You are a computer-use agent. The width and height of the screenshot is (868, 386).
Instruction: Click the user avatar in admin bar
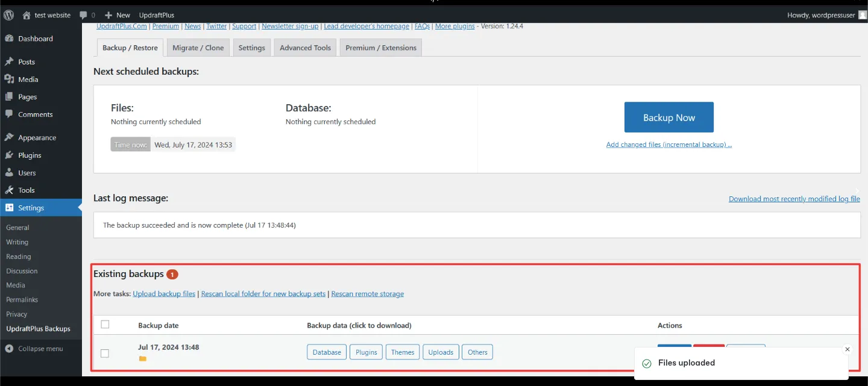(x=862, y=15)
